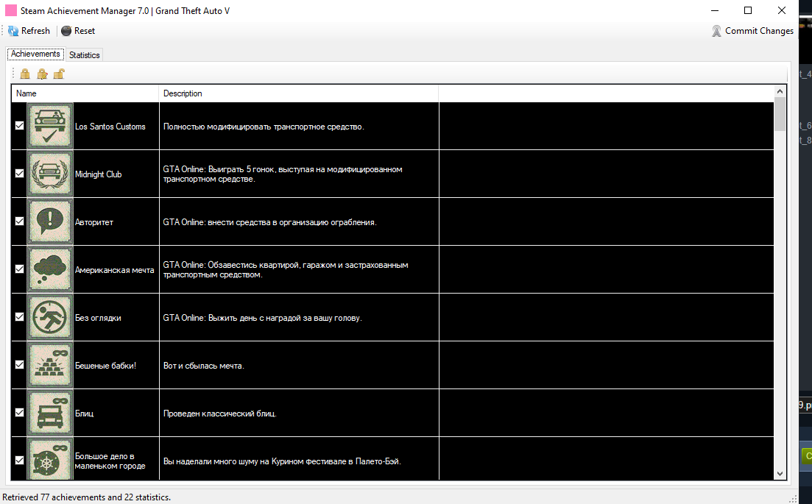Image resolution: width=812 pixels, height=504 pixels.
Task: Select the Los Santos Customs name text
Action: [x=110, y=127]
